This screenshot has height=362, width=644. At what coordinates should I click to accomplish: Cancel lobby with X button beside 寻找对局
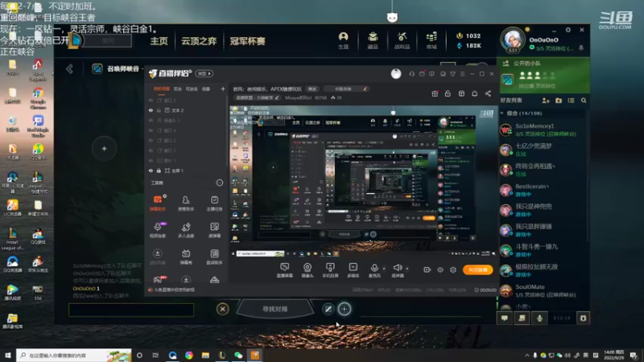tap(223, 309)
